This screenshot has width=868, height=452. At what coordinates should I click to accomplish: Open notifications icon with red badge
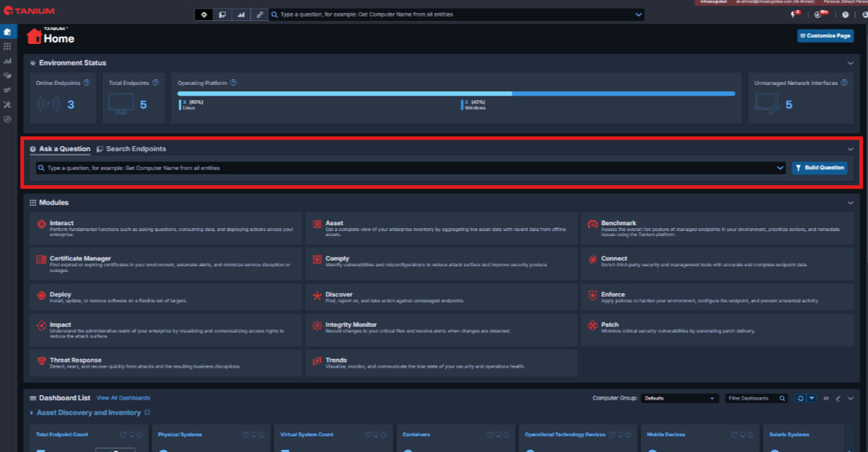795,14
